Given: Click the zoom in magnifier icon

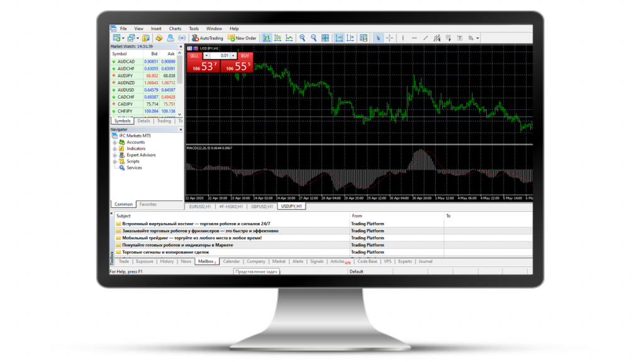Looking at the screenshot, I should 303,38.
